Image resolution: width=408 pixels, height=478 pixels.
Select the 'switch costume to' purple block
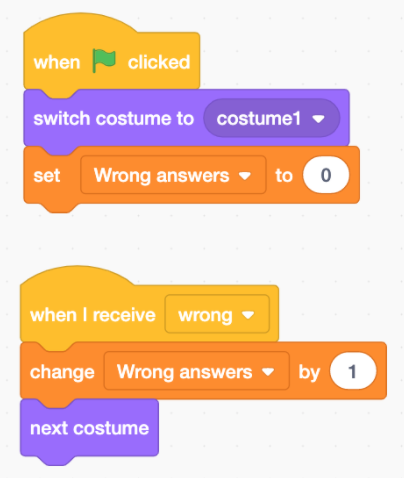(x=186, y=118)
